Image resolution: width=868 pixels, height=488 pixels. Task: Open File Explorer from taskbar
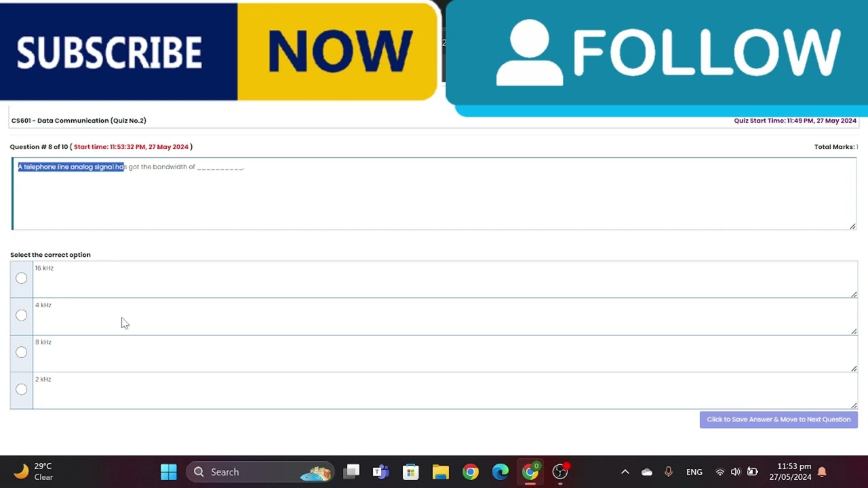coord(441,472)
